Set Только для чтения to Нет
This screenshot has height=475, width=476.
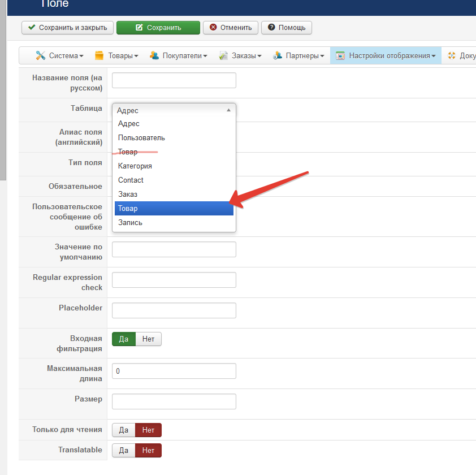pyautogui.click(x=149, y=430)
